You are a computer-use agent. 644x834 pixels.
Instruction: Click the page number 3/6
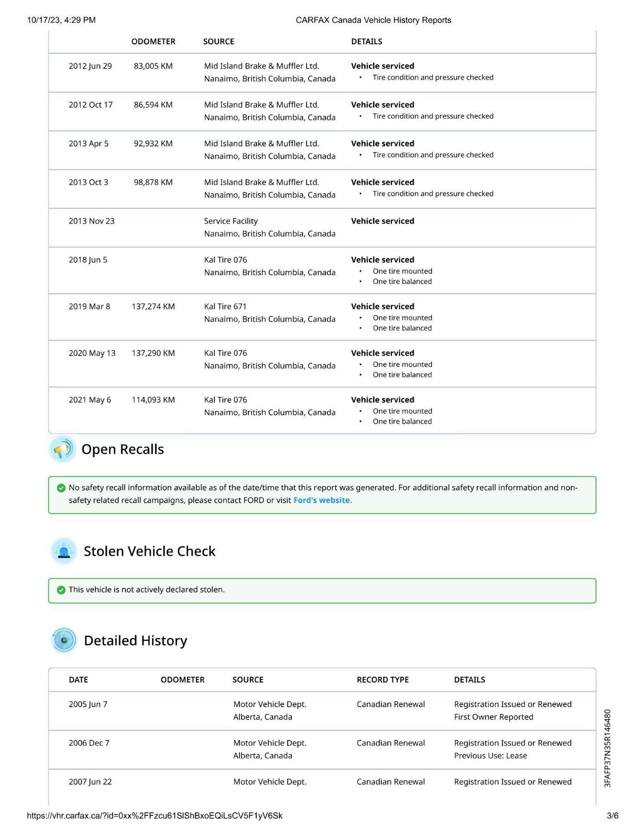(x=612, y=816)
